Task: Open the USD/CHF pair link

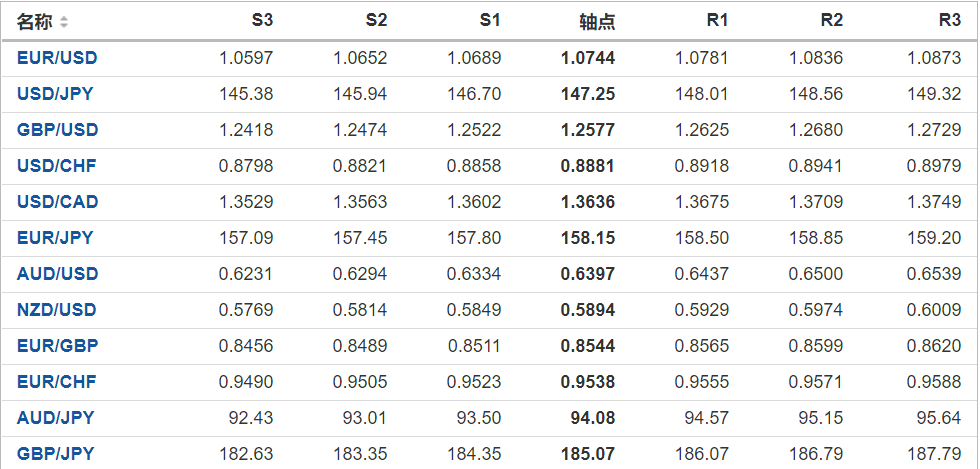Action: 57,166
